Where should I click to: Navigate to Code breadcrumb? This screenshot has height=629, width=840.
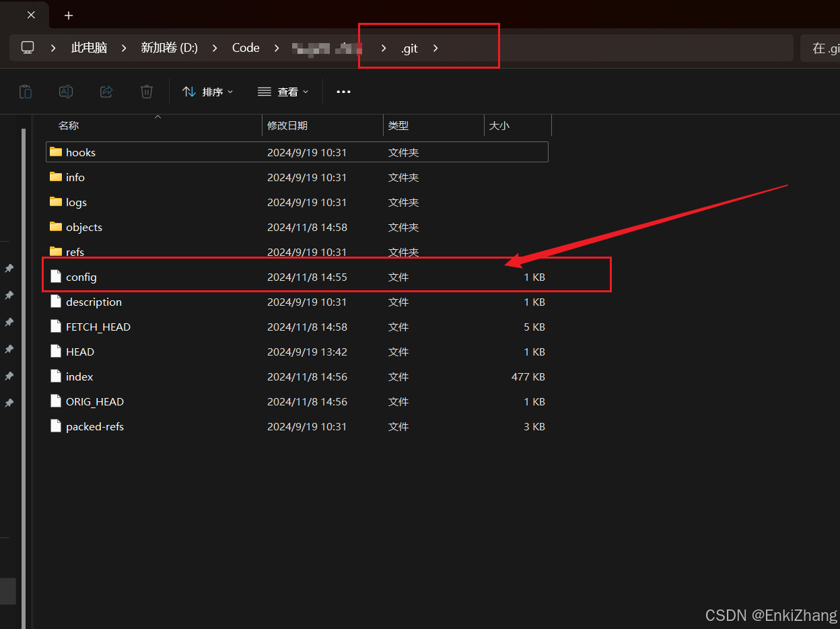pyautogui.click(x=246, y=48)
